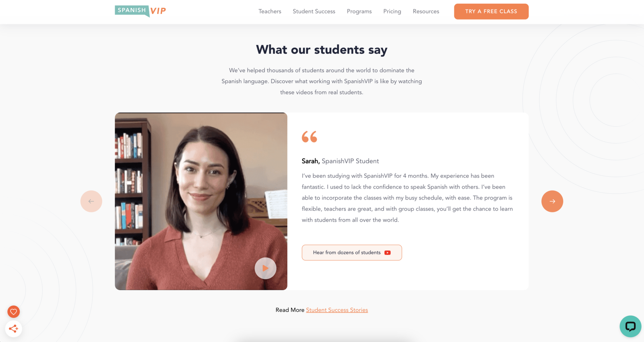Open the live chat bubble icon

coord(630,326)
